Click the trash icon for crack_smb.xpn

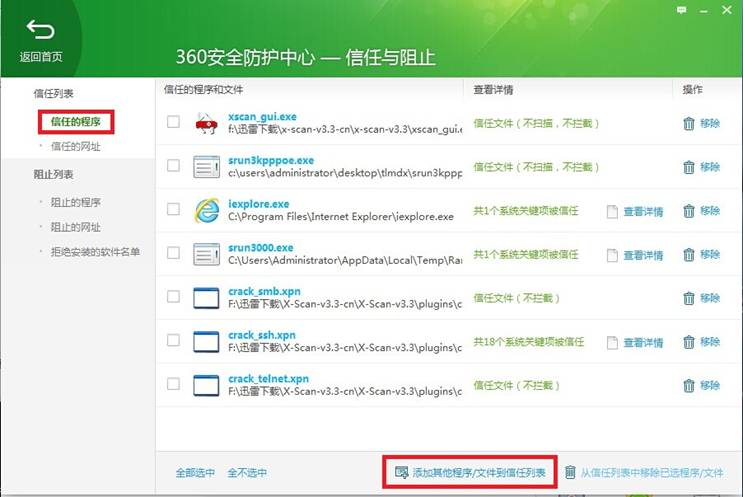pos(689,298)
